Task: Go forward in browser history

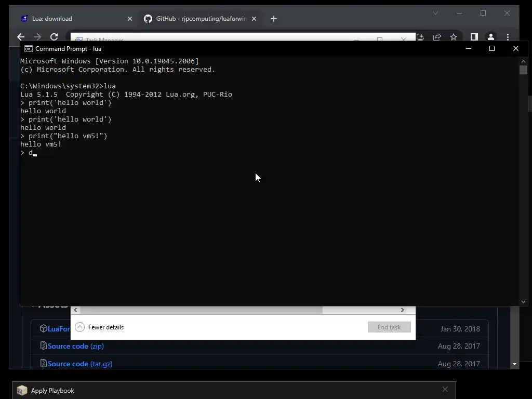Action: point(37,37)
